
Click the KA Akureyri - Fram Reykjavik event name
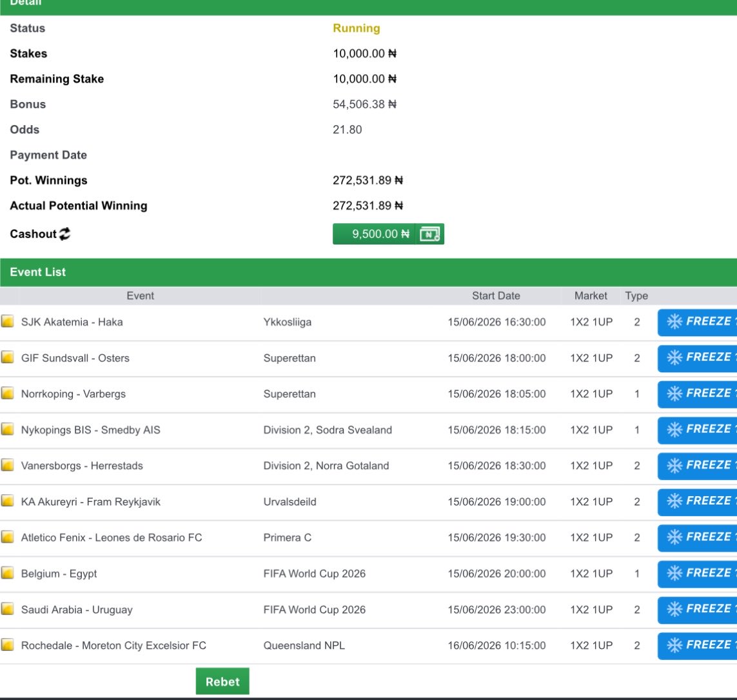[x=91, y=502]
